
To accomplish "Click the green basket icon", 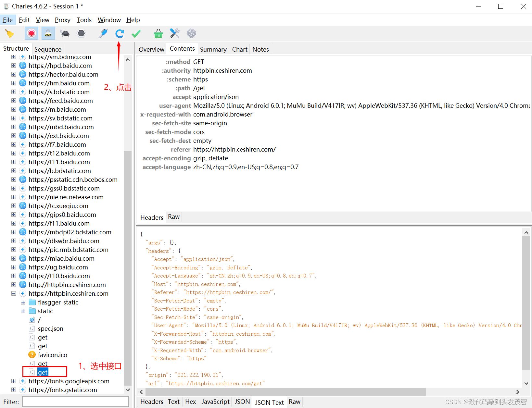I will tap(158, 33).
